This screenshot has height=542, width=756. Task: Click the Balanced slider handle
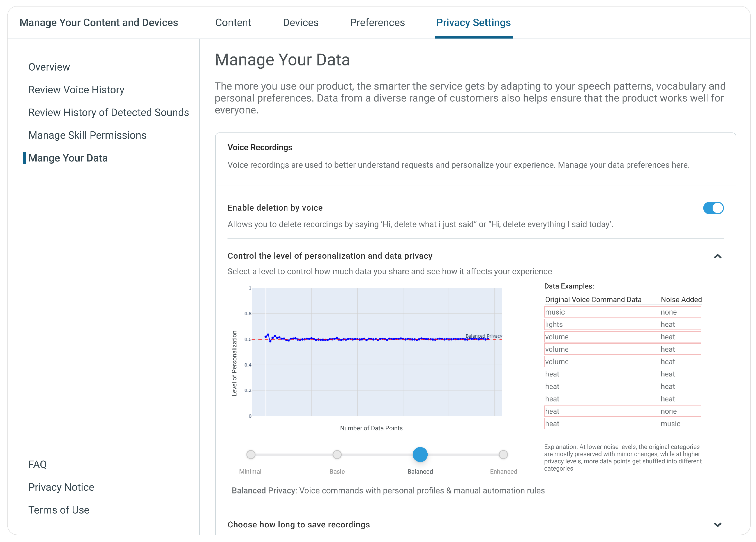click(x=420, y=454)
